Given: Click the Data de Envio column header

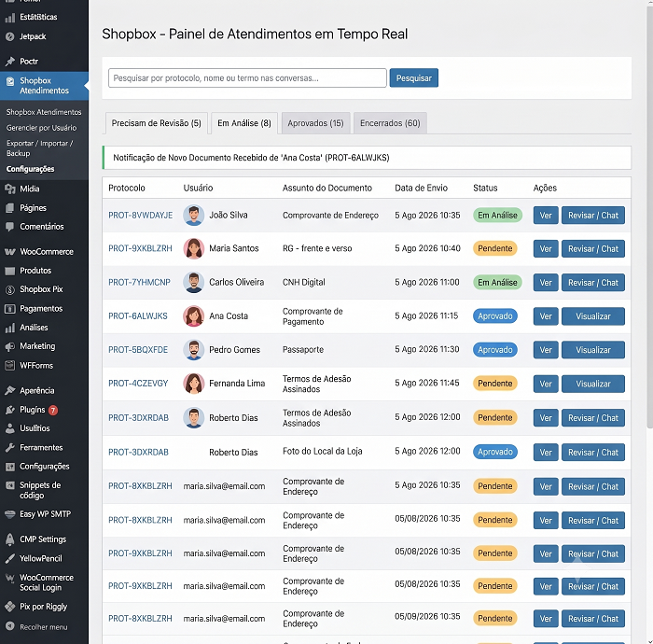Looking at the screenshot, I should click(421, 188).
